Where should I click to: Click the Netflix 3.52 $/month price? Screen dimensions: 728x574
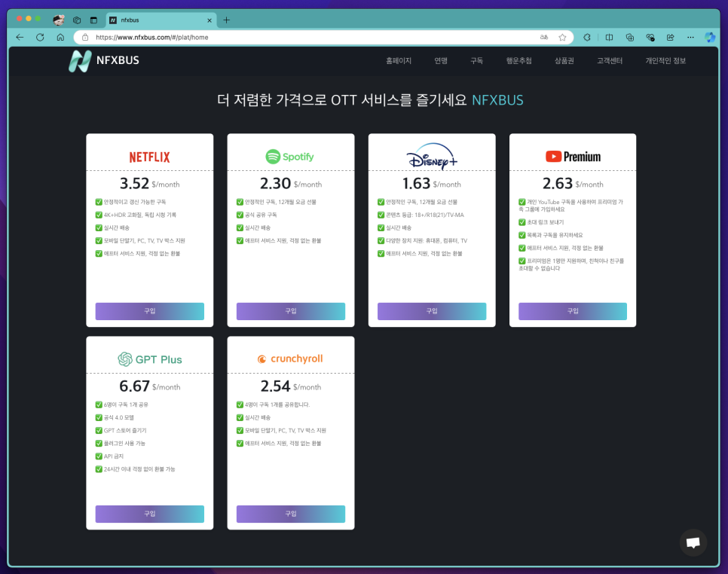click(x=149, y=184)
